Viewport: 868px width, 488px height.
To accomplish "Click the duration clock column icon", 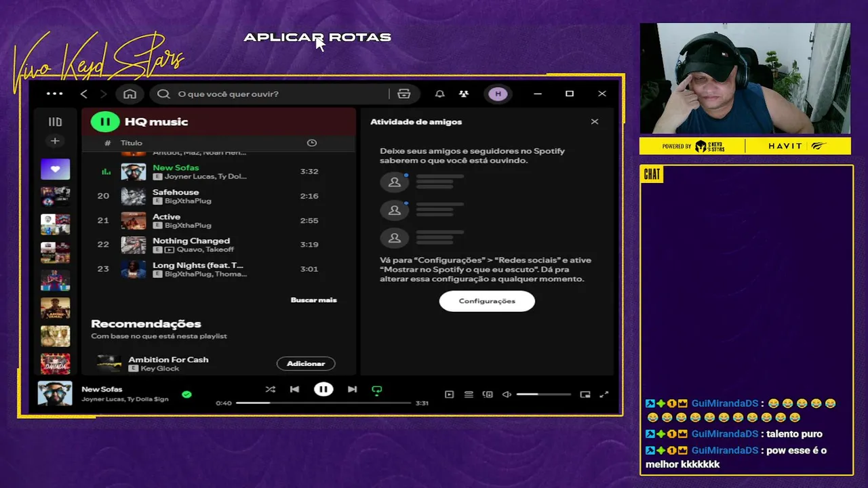I will [312, 143].
